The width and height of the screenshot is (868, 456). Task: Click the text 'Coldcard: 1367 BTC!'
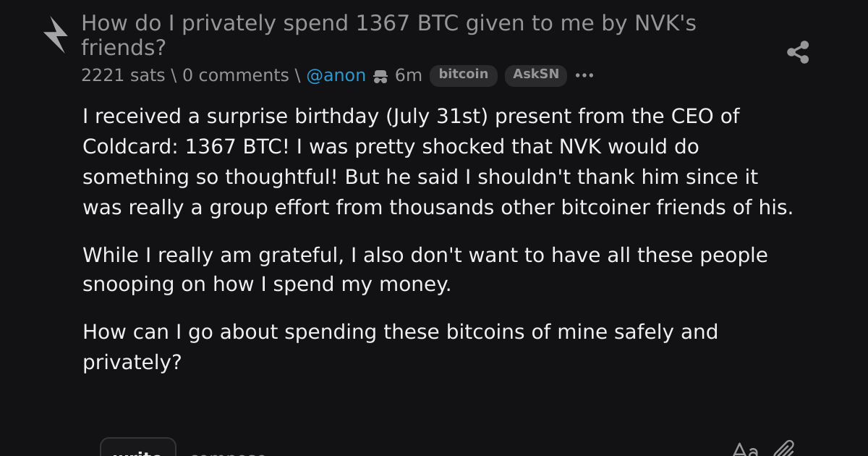coord(186,146)
